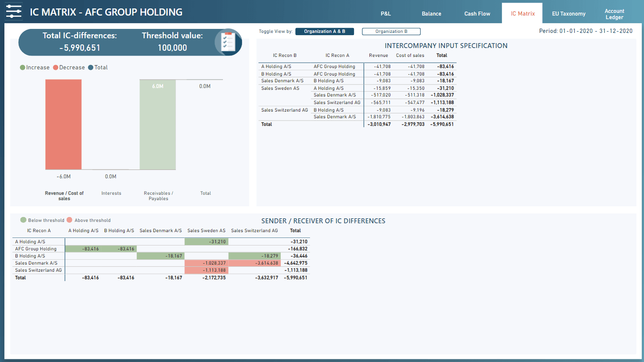This screenshot has width=644, height=362.
Task: Click the blue Total legend dot
Action: (91, 68)
